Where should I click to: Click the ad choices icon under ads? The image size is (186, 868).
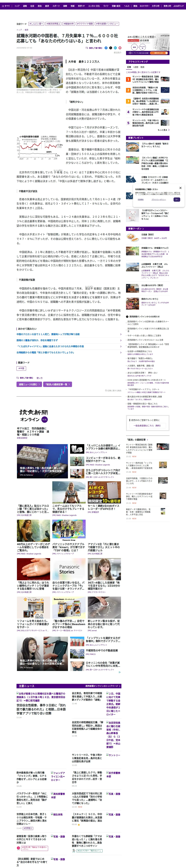point(120,672)
